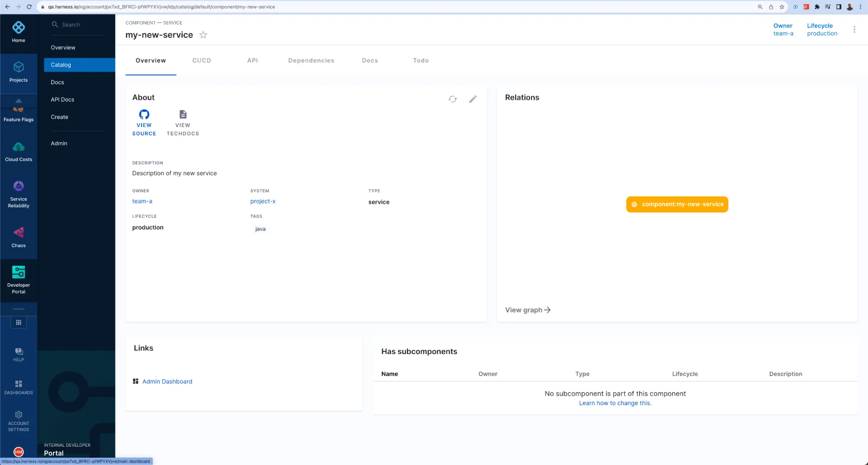
Task: Follow the team-a owner link
Action: point(142,201)
